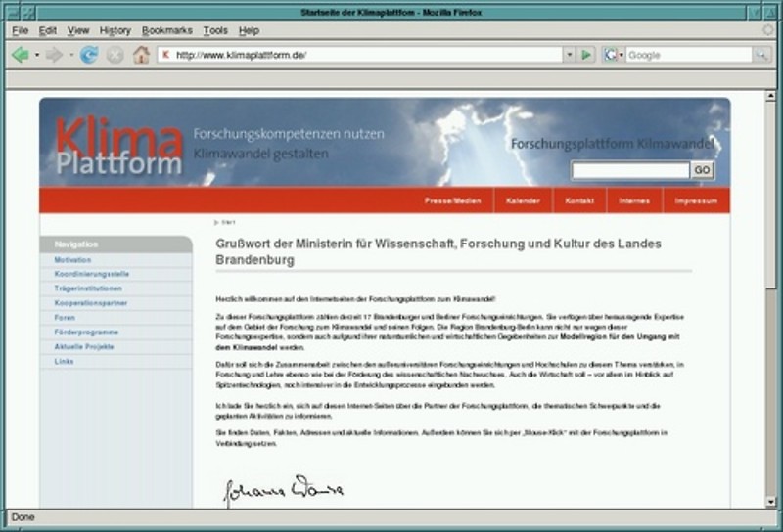The image size is (783, 532).
Task: Click the search magnifier button
Action: (x=761, y=55)
